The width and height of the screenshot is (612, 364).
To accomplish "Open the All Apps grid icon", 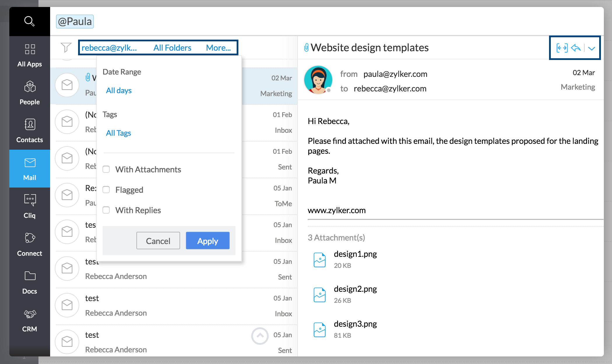I will click(30, 49).
